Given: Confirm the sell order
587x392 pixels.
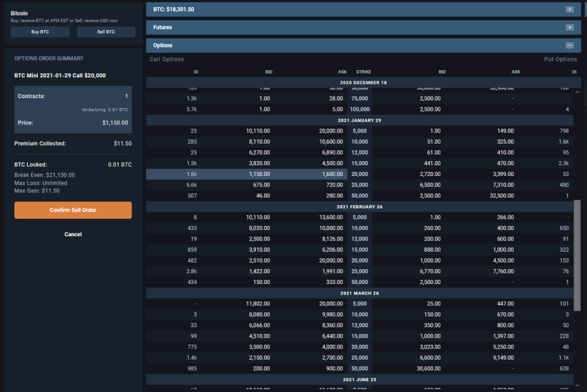Looking at the screenshot, I should click(x=73, y=210).
